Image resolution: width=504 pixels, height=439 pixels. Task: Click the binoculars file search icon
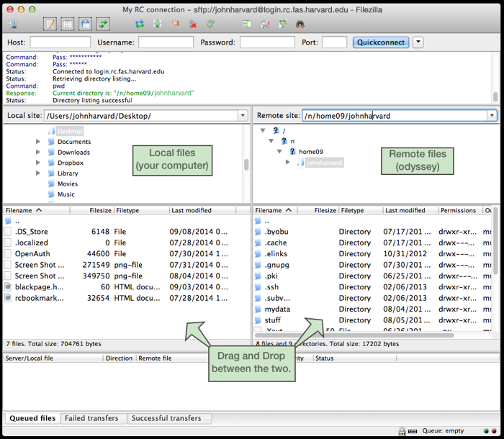(x=300, y=24)
